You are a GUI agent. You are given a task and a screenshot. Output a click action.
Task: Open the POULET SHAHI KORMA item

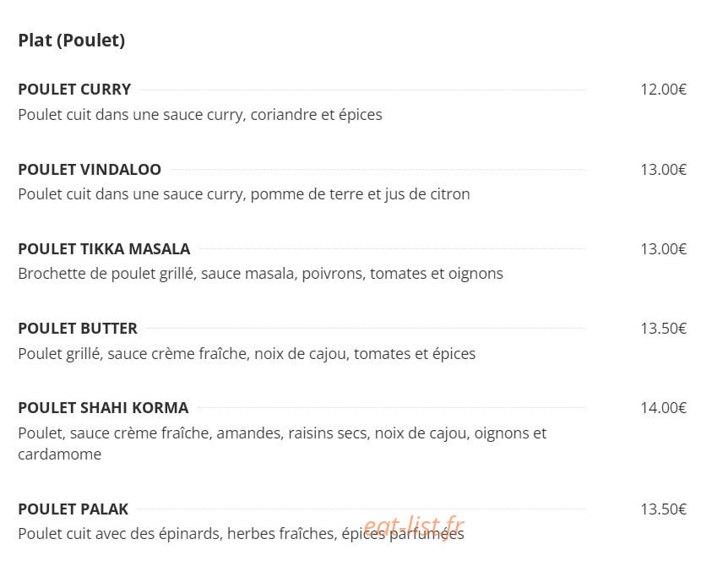click(103, 408)
